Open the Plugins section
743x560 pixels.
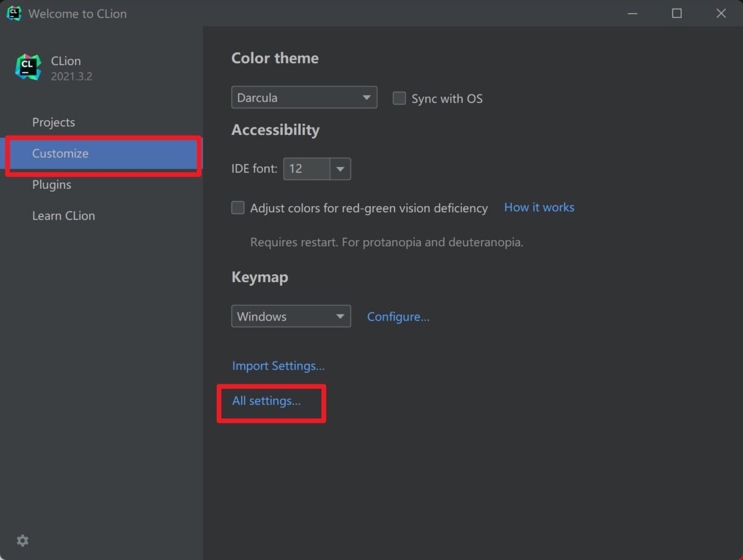pos(51,184)
